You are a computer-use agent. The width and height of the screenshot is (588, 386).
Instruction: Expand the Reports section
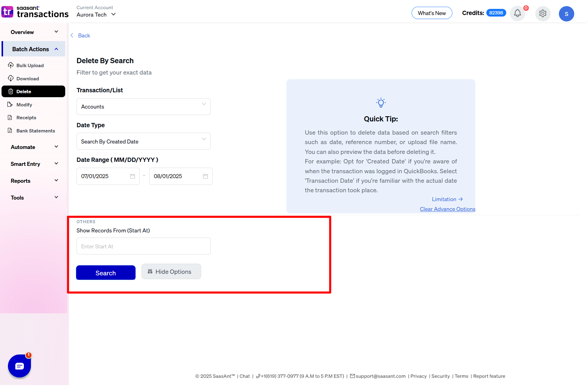click(34, 181)
